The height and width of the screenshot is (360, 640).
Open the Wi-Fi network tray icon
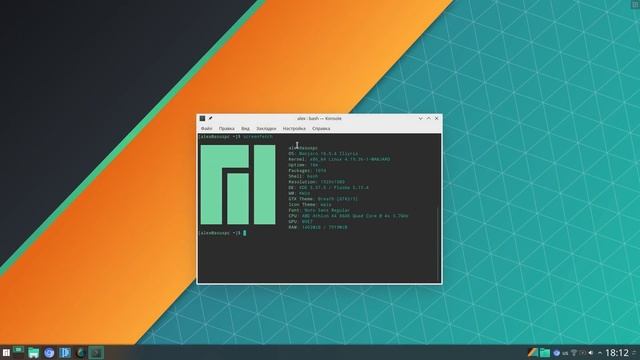pos(573,353)
